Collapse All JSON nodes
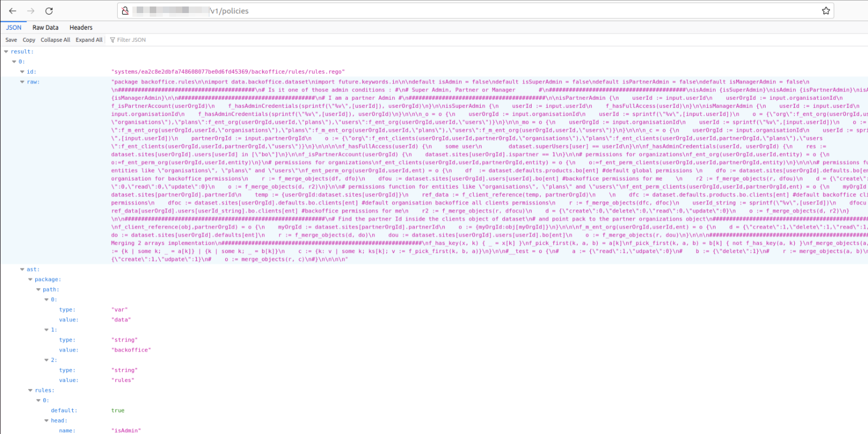 [55, 40]
